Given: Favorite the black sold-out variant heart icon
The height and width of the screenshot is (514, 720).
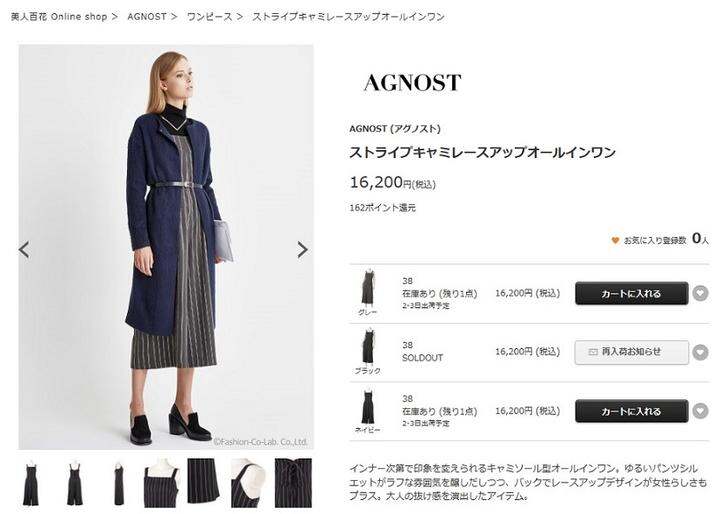Looking at the screenshot, I should [700, 352].
